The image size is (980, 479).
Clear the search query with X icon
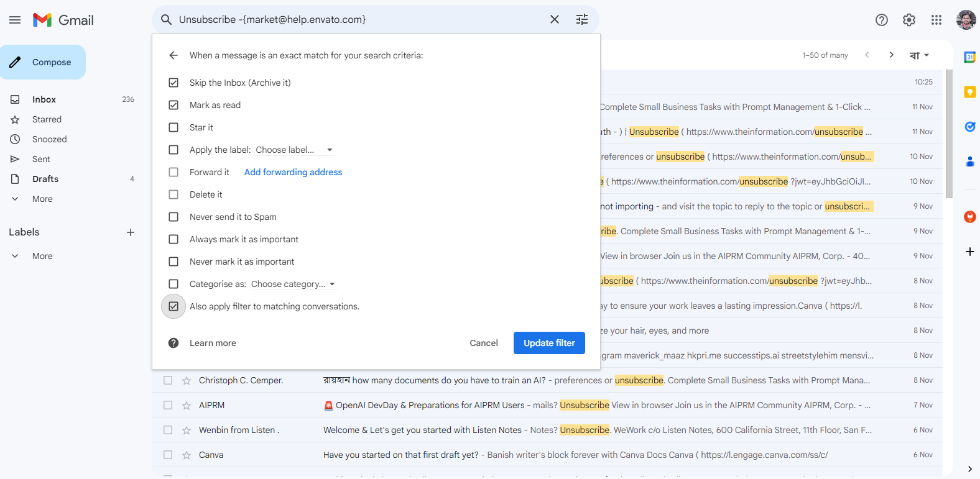pyautogui.click(x=555, y=19)
